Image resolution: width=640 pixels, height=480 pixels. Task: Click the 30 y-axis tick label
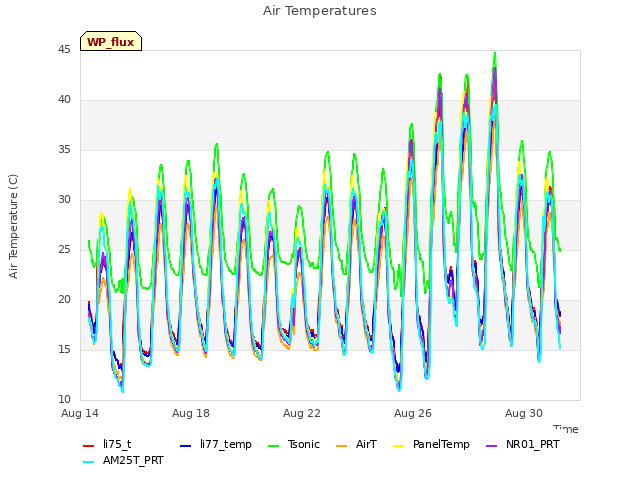point(64,200)
